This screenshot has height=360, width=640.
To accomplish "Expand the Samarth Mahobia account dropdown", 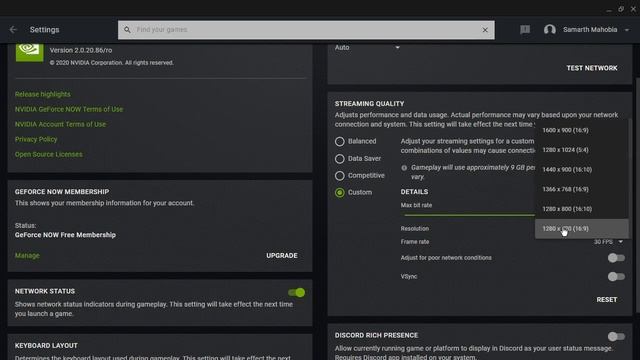I will 627,30.
